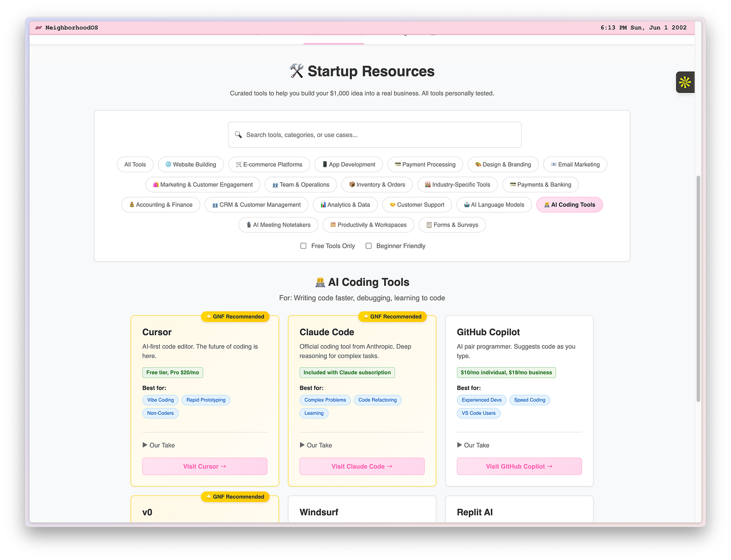Open the Visit GitHub Copilot link
Image resolution: width=731 pixels, height=560 pixels.
pos(519,466)
